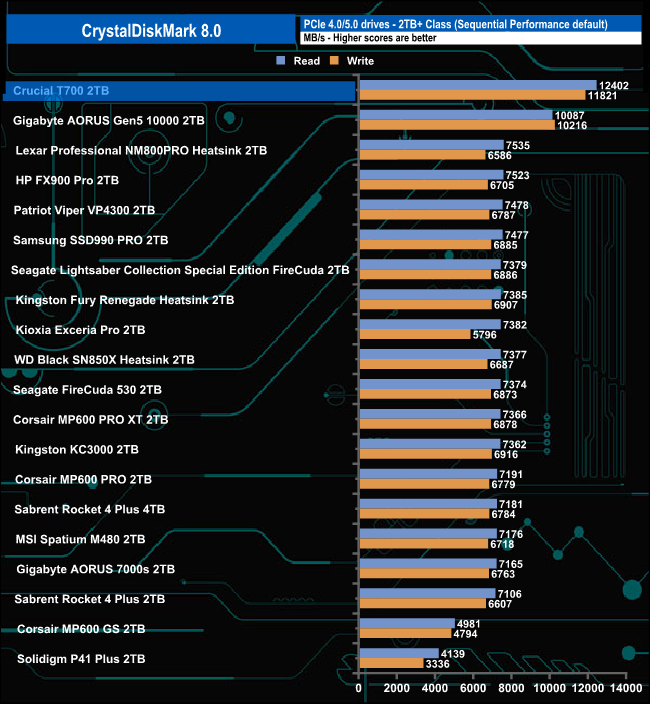650x704 pixels.
Task: Click the Crucial T700 write bar
Action: tap(473, 95)
